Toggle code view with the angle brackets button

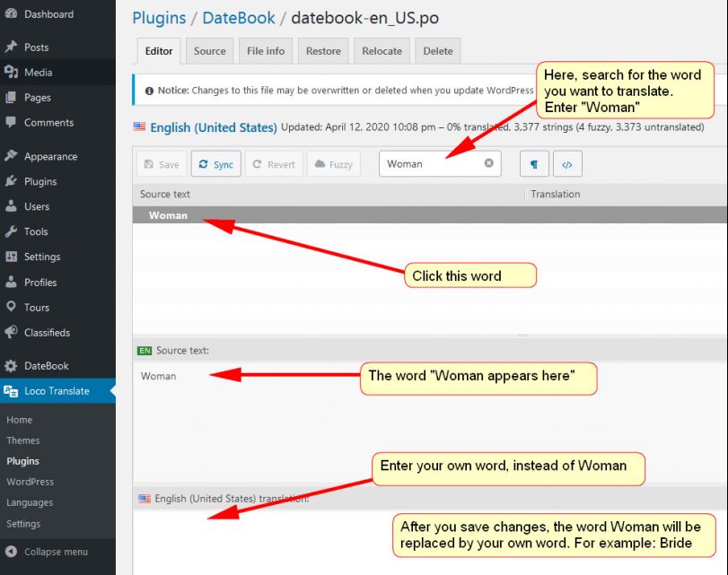tap(567, 164)
